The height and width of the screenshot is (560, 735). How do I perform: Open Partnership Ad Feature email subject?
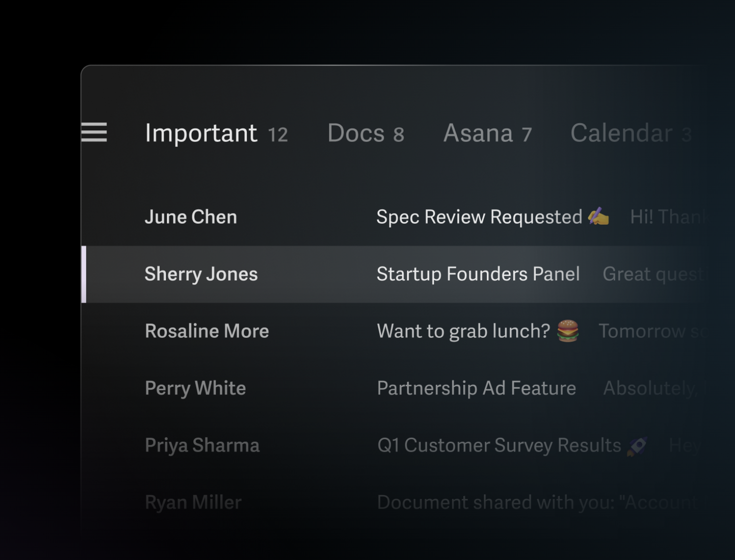476,388
